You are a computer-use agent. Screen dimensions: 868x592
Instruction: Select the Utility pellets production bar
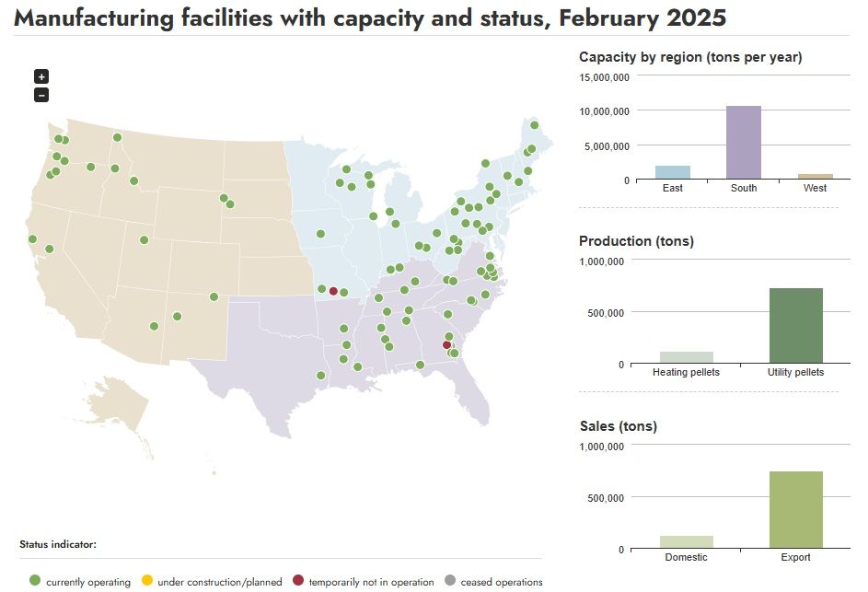point(795,326)
